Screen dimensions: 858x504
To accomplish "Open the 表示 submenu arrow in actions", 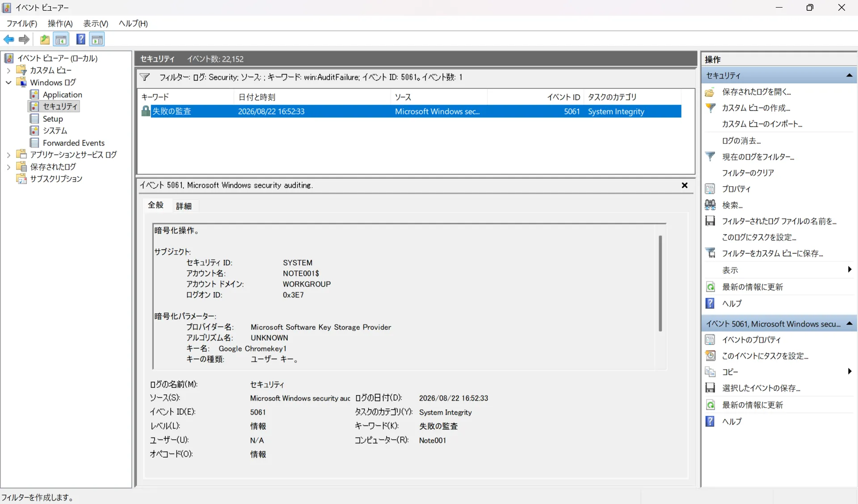I will tap(850, 269).
